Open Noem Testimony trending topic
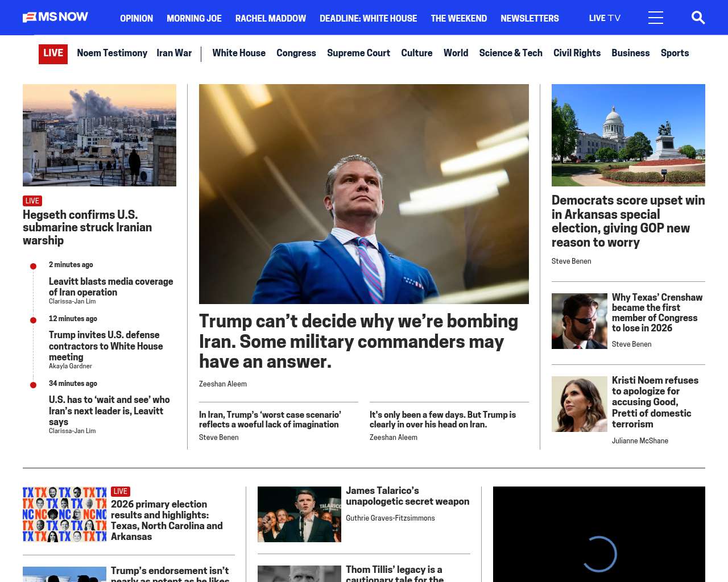This screenshot has height=582, width=728. 112,53
